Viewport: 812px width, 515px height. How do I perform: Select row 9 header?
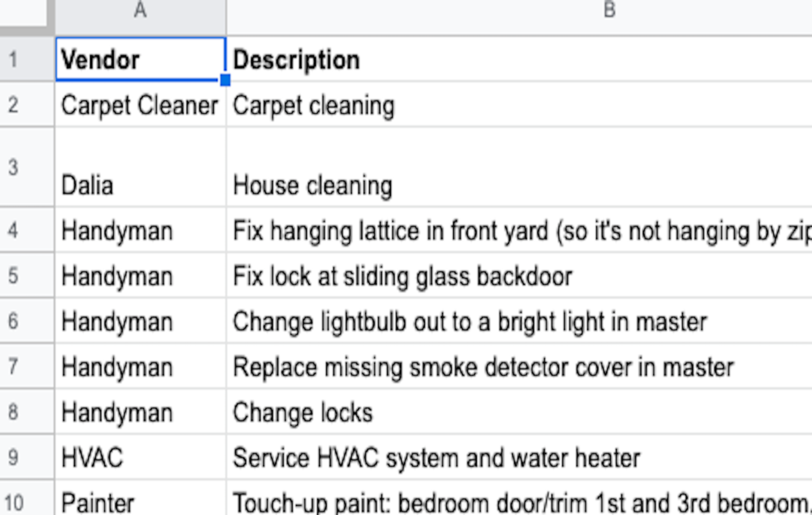tap(27, 457)
